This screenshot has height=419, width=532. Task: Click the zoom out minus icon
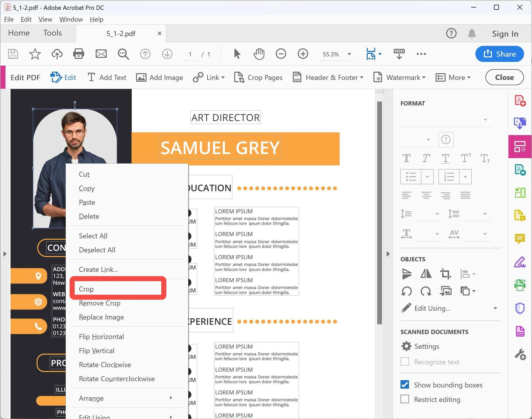tap(281, 54)
